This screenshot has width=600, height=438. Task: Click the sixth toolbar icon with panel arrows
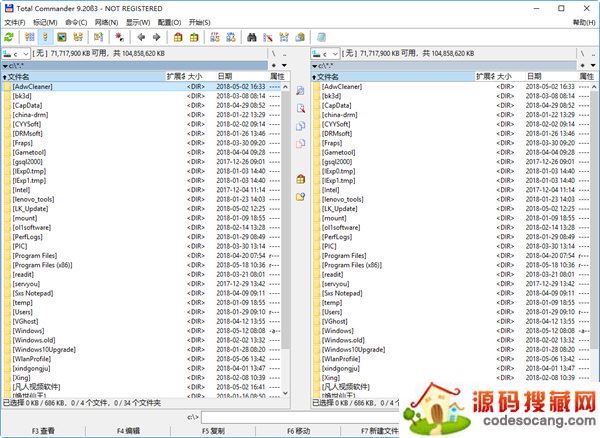[x=98, y=37]
